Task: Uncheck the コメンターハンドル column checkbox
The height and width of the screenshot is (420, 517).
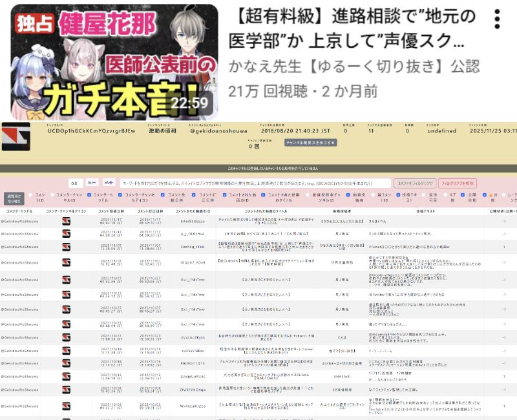Action: (88, 194)
